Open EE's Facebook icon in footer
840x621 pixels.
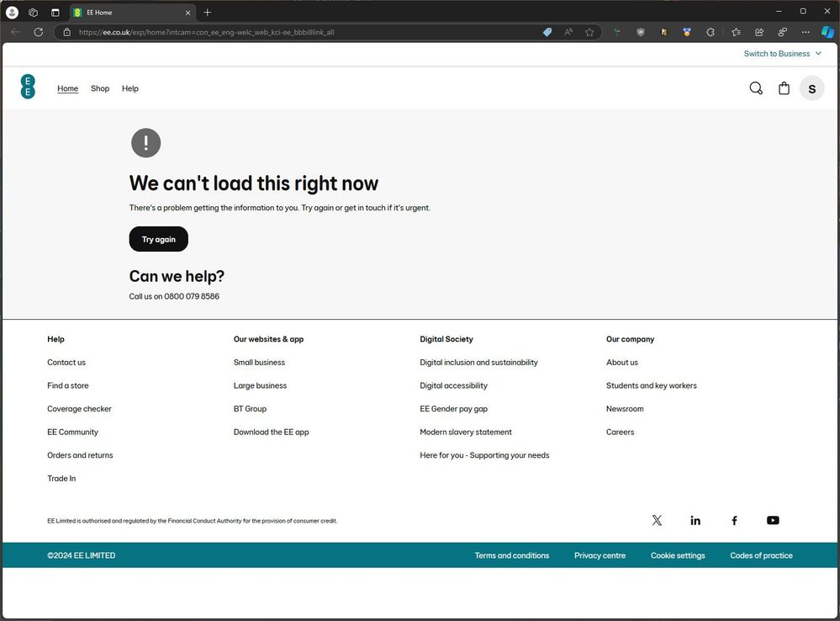pyautogui.click(x=734, y=520)
